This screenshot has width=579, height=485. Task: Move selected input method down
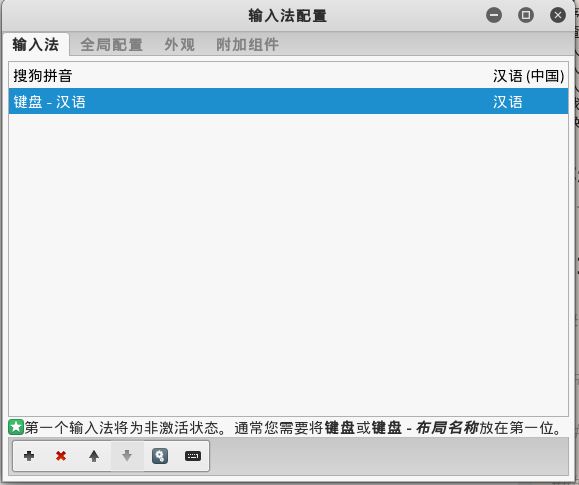(x=127, y=456)
